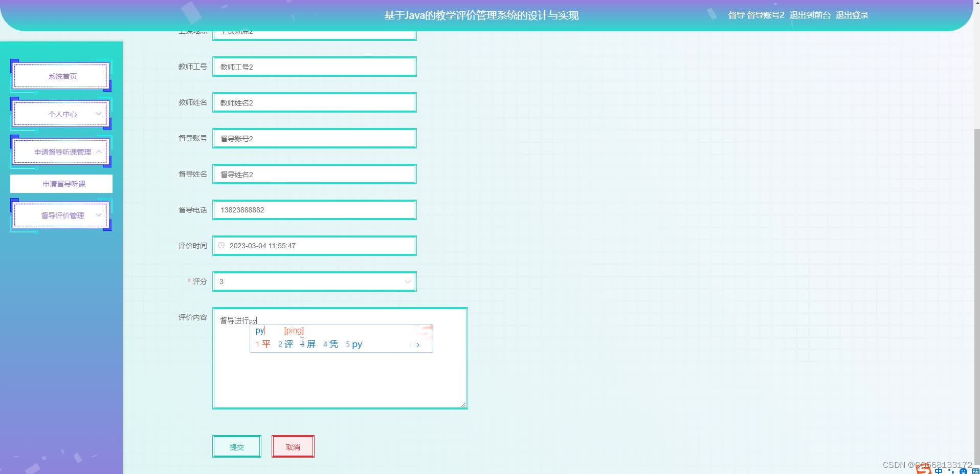Click the arrow of the 评分 dropdown
The width and height of the screenshot is (980, 474).
click(x=408, y=282)
